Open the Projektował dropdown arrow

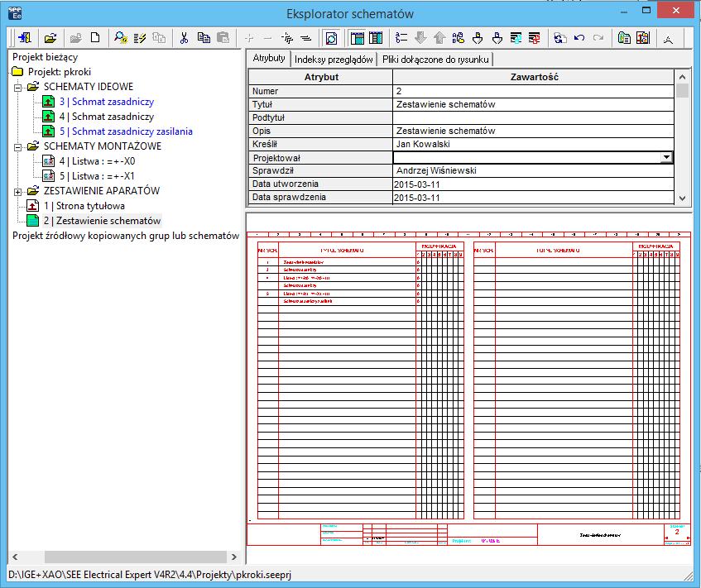[666, 157]
